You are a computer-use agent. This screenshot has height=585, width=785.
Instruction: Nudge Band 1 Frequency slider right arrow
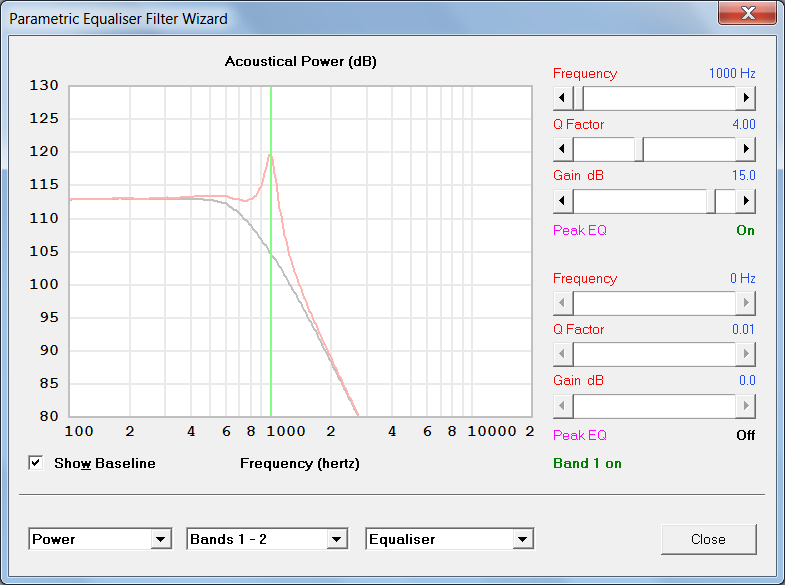[745, 98]
